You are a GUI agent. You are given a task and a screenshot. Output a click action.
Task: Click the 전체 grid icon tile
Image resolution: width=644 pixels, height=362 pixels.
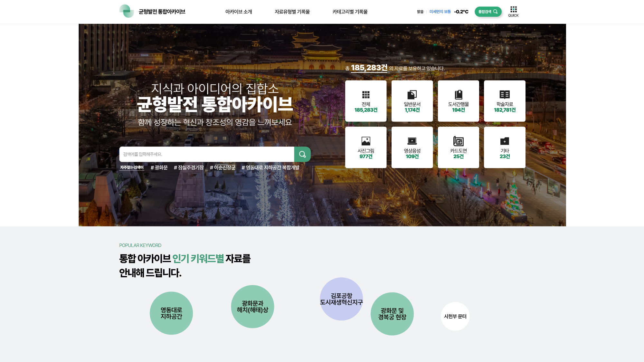(366, 101)
